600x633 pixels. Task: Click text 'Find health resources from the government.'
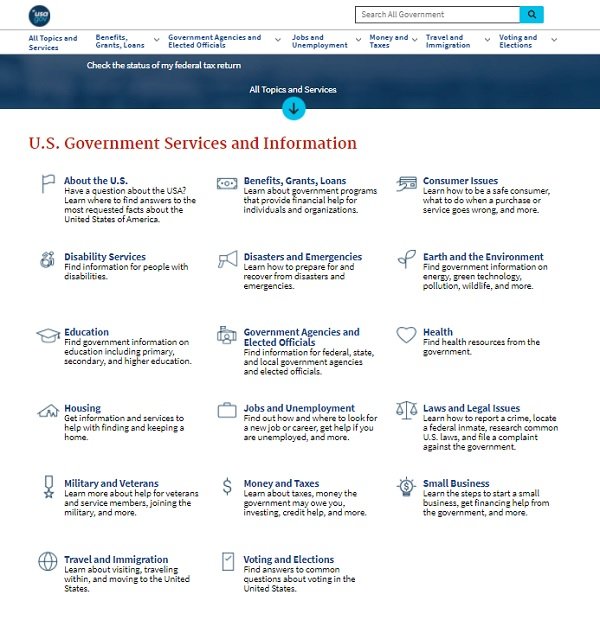point(481,347)
